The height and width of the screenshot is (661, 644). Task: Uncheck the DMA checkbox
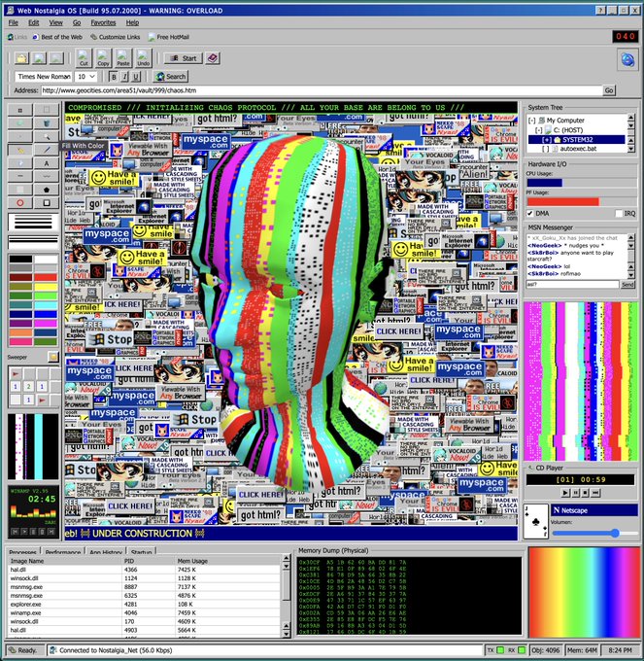coord(530,213)
